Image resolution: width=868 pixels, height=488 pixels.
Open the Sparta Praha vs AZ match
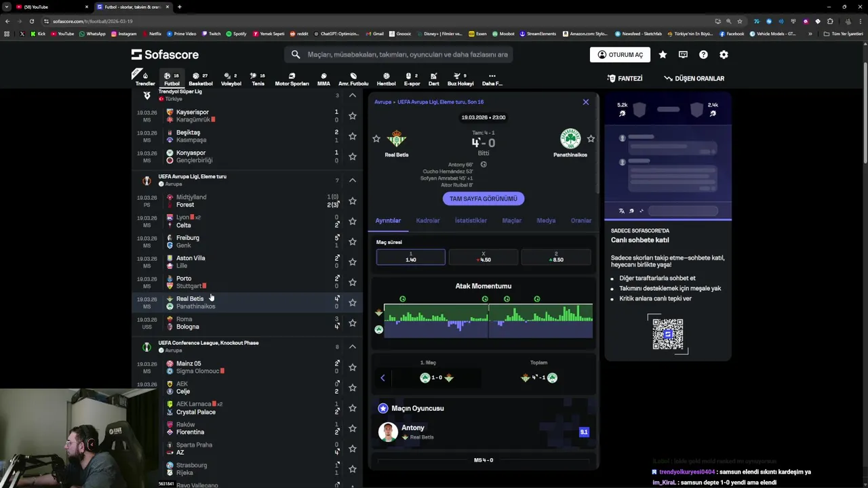click(248, 449)
